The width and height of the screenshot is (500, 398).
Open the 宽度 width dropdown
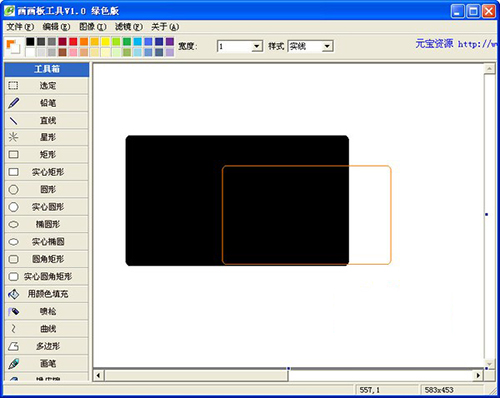click(256, 46)
